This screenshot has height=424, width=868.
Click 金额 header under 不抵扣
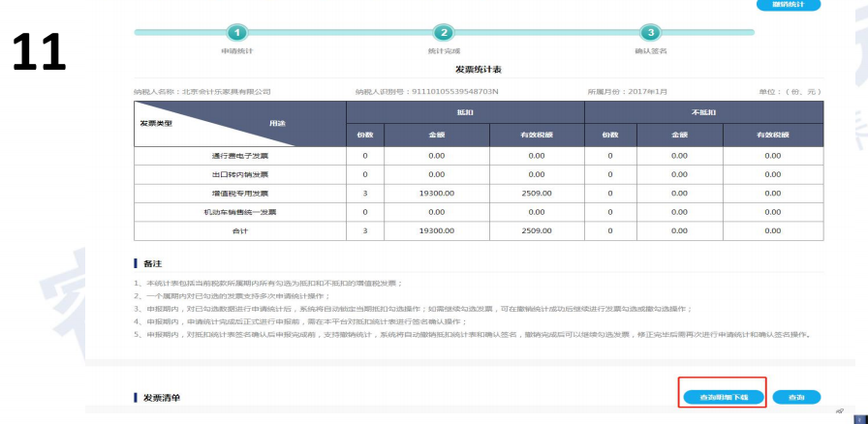pyautogui.click(x=680, y=136)
